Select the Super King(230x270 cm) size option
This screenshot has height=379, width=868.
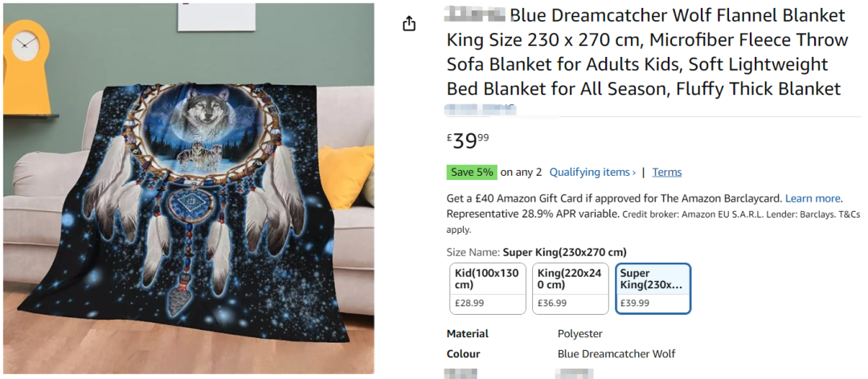click(653, 288)
